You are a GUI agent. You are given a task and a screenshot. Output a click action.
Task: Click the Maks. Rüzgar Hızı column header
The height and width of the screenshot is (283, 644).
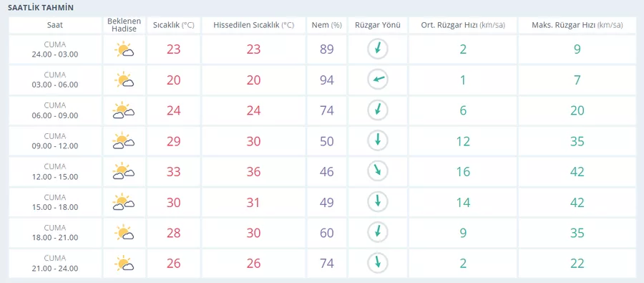(x=577, y=25)
